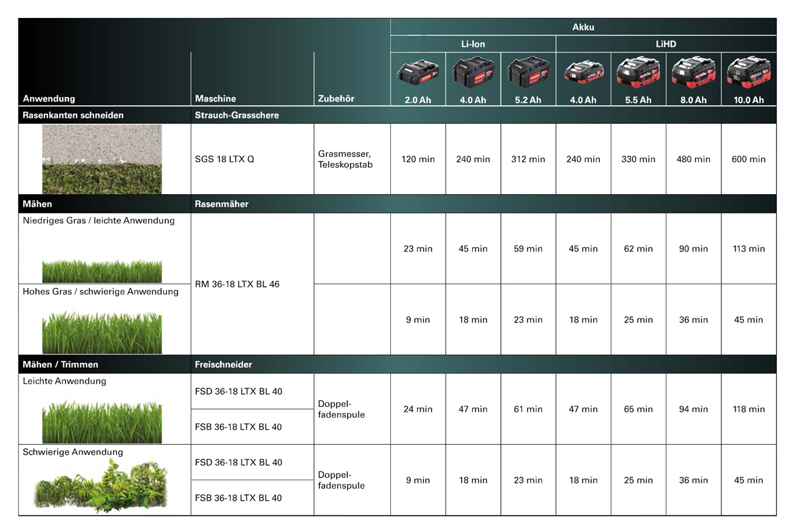Screen dimensions: 798x532
Task: Click the 94 min cell
Action: pyautogui.click(x=694, y=409)
